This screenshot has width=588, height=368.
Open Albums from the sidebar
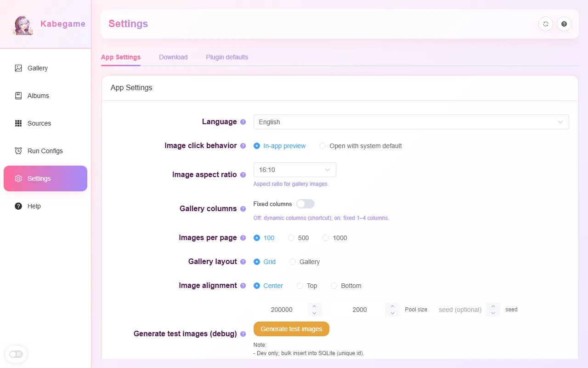[45, 96]
